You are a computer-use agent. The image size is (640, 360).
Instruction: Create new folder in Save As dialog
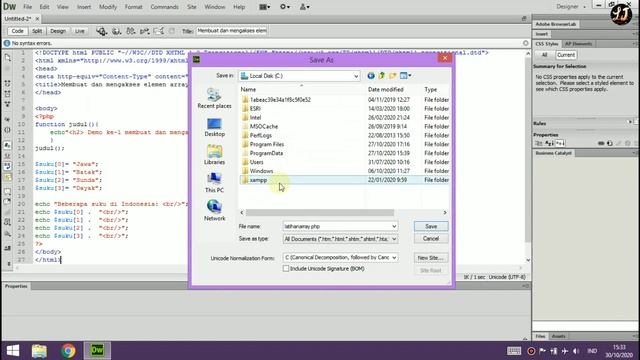click(x=393, y=76)
